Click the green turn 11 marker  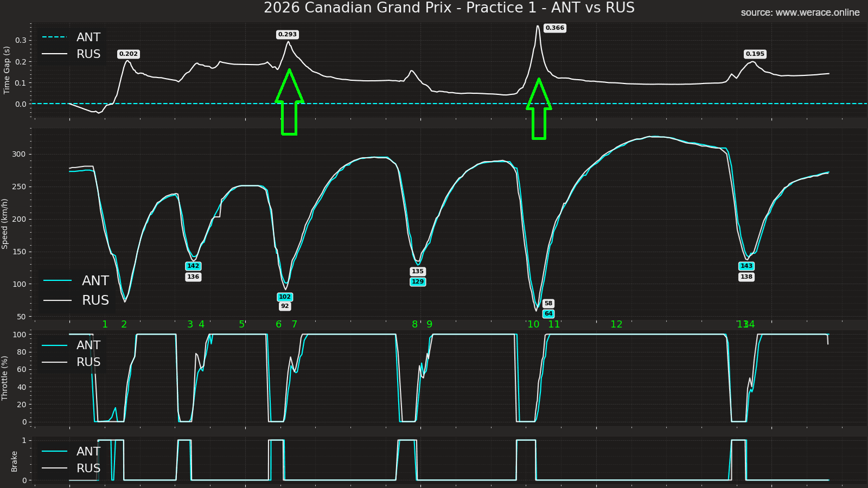554,324
